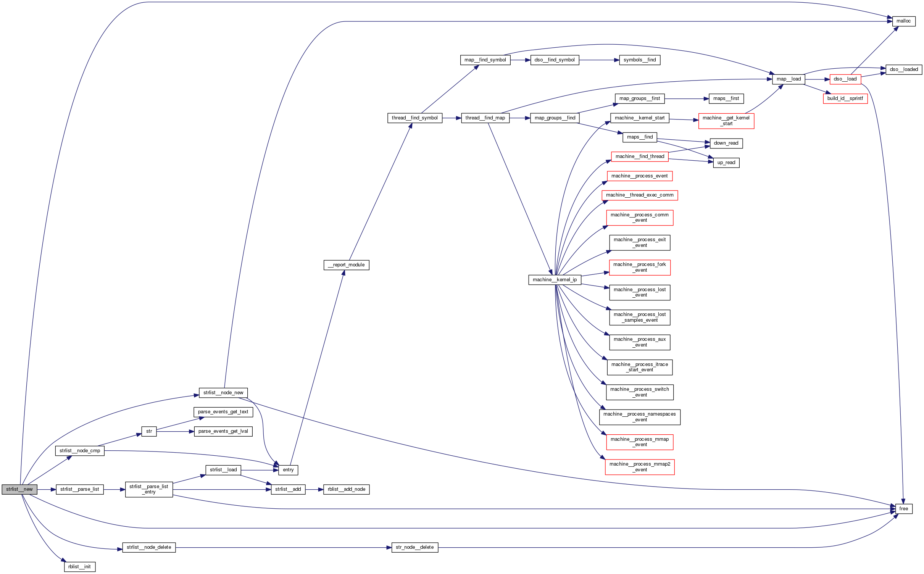The image size is (924, 574).
Task: Select the strlist__node_new node
Action: pyautogui.click(x=223, y=393)
